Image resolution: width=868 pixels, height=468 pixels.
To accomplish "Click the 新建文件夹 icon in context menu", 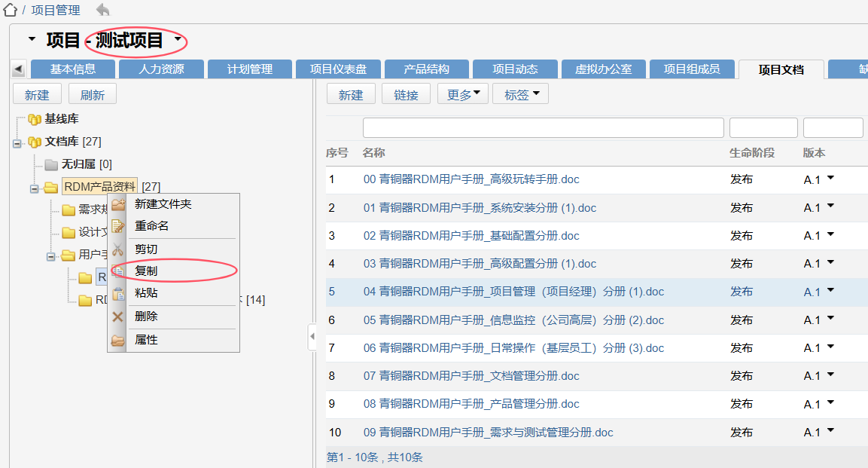I will [118, 204].
